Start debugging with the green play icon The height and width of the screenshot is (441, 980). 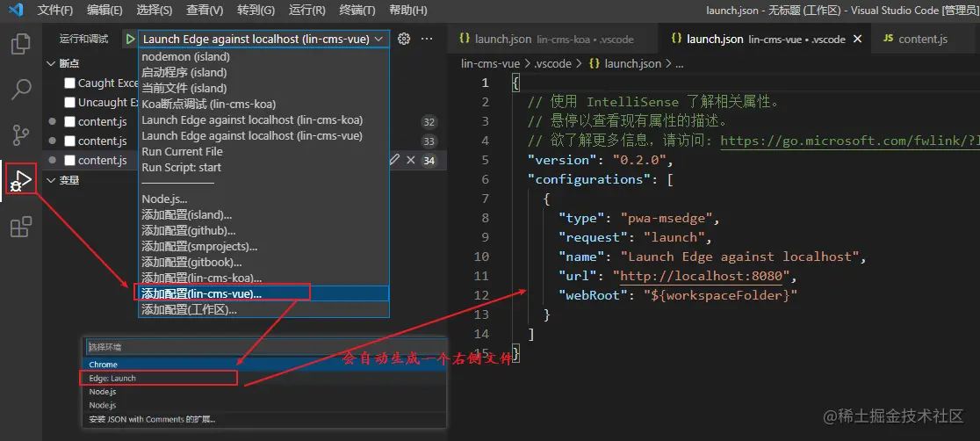click(x=129, y=39)
